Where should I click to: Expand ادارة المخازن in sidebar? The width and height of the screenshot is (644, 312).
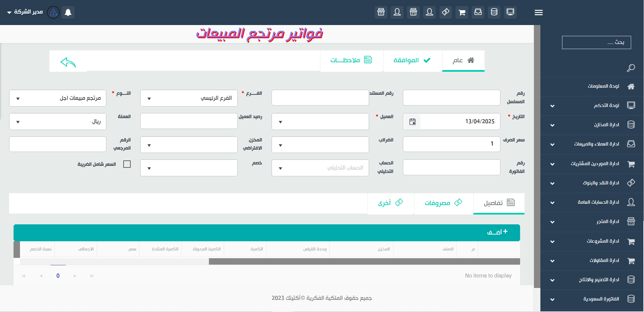coord(592,125)
